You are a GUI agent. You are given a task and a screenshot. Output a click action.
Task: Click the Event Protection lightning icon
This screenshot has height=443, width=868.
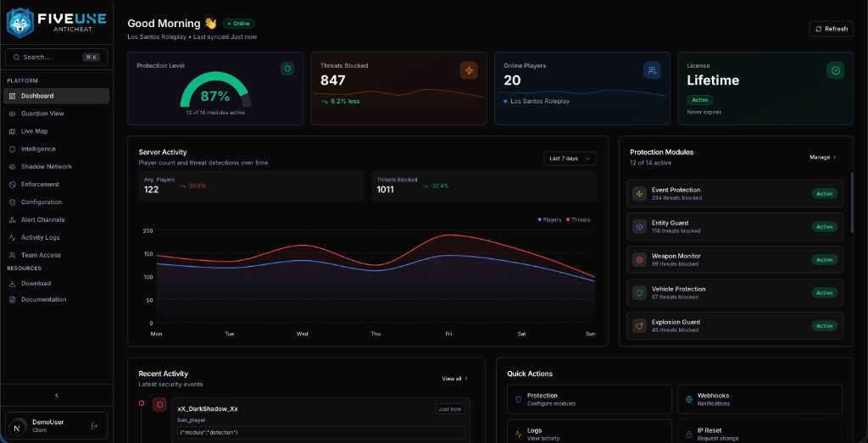coord(639,194)
